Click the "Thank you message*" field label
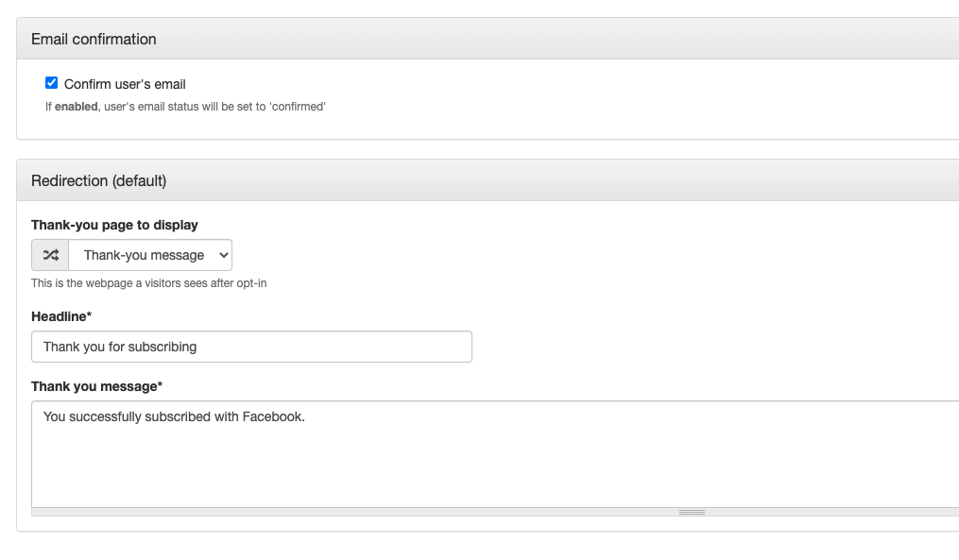The height and width of the screenshot is (560, 959). 96,386
